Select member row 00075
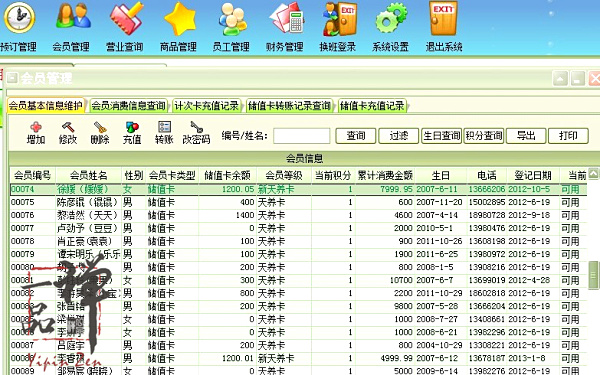This screenshot has width=600, height=375. click(x=298, y=202)
